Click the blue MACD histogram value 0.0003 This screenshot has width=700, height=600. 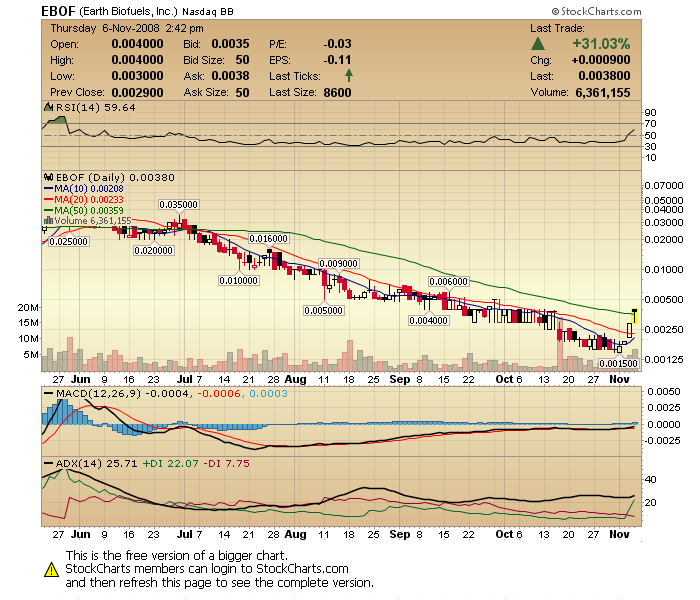click(x=268, y=394)
